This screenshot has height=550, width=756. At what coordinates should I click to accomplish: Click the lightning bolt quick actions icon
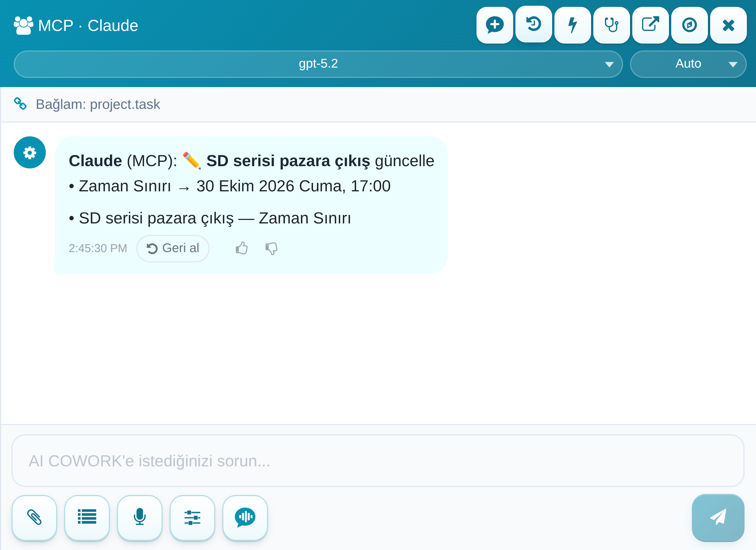click(x=572, y=25)
